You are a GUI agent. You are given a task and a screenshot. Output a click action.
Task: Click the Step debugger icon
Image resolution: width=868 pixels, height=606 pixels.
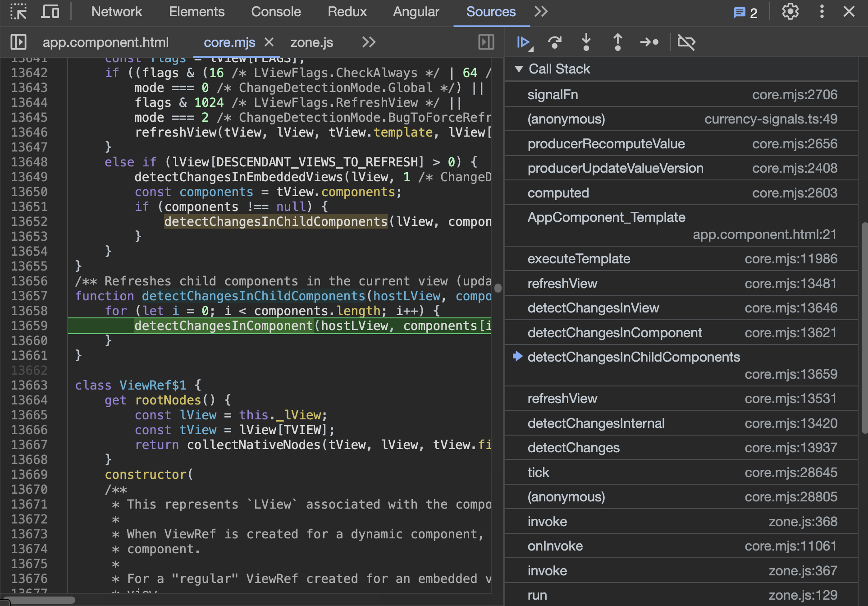[x=649, y=42]
